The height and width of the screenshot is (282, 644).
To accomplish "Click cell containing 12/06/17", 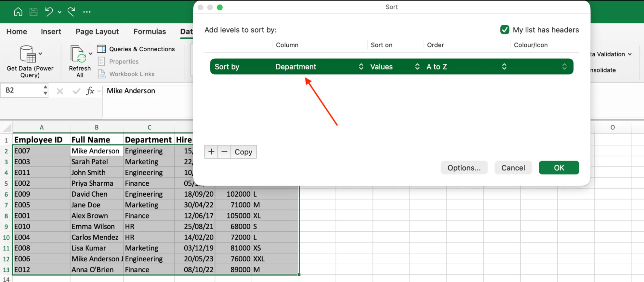I will (195, 216).
